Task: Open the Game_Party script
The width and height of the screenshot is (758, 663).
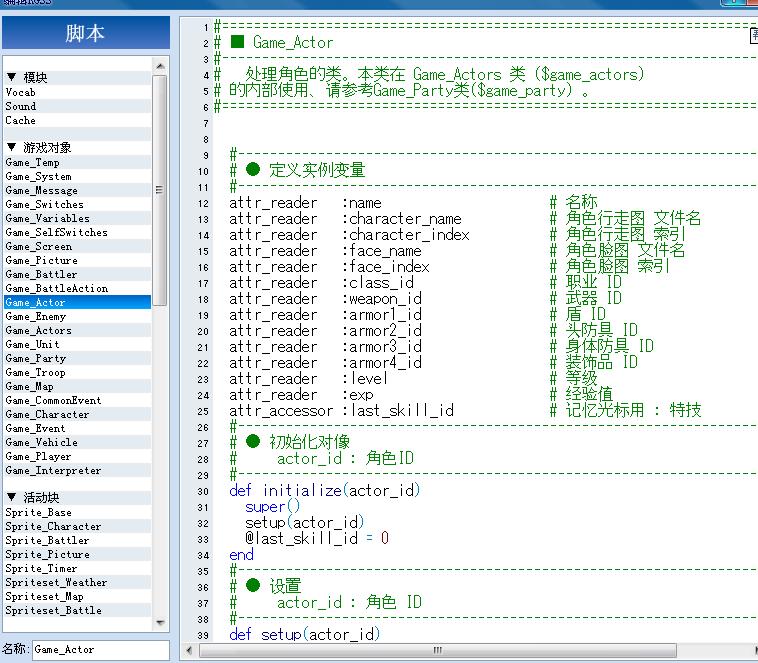Action: tap(77, 359)
